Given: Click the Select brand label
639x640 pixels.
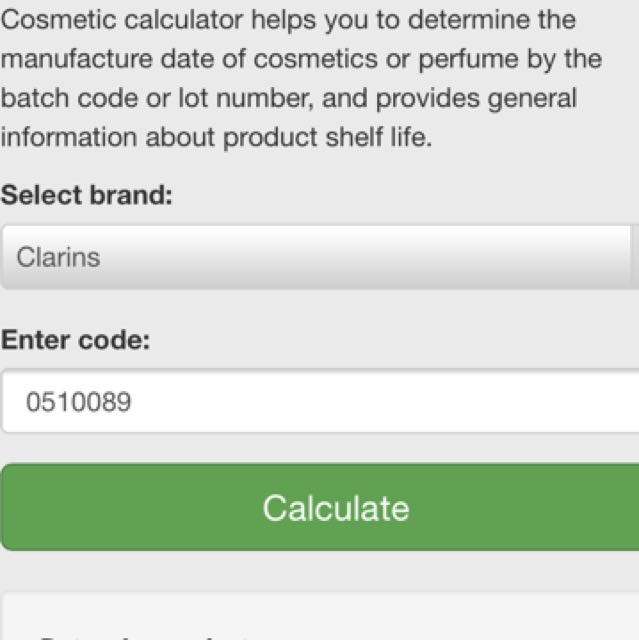Looking at the screenshot, I should (87, 195).
